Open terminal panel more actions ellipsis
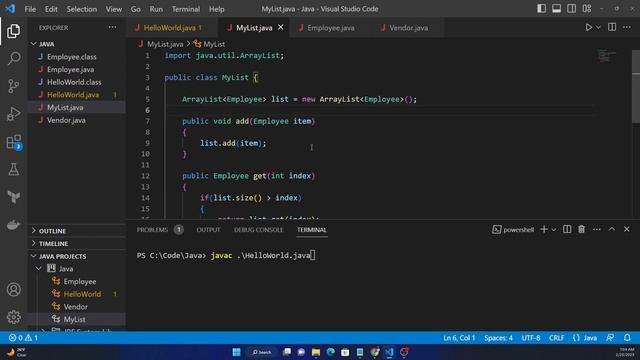This screenshot has width=640, height=360. [597, 229]
